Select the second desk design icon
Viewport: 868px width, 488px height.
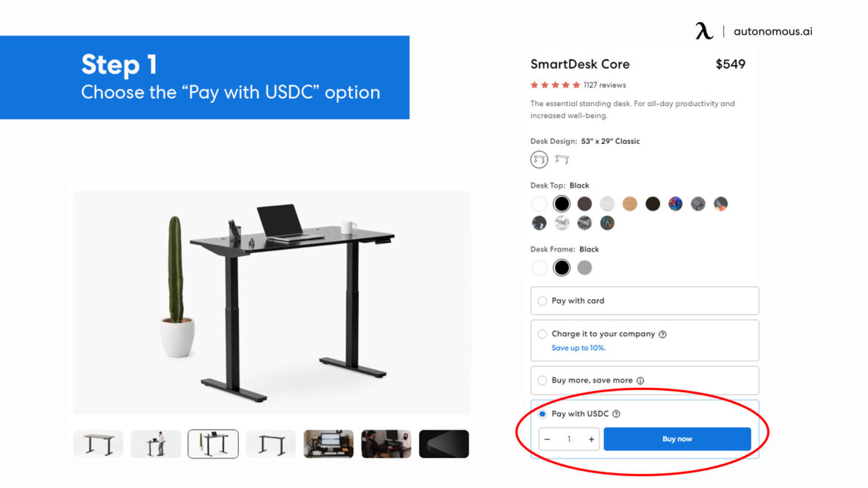562,159
